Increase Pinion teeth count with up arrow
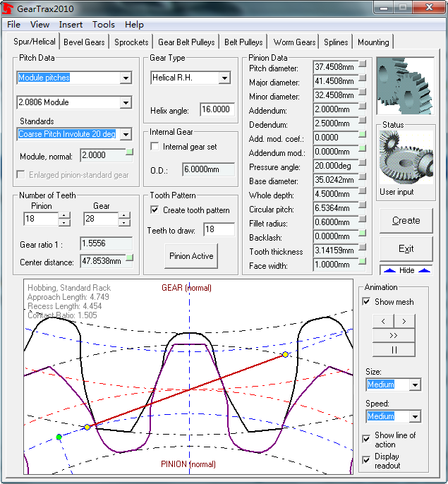This screenshot has width=448, height=484. pyautogui.click(x=64, y=215)
